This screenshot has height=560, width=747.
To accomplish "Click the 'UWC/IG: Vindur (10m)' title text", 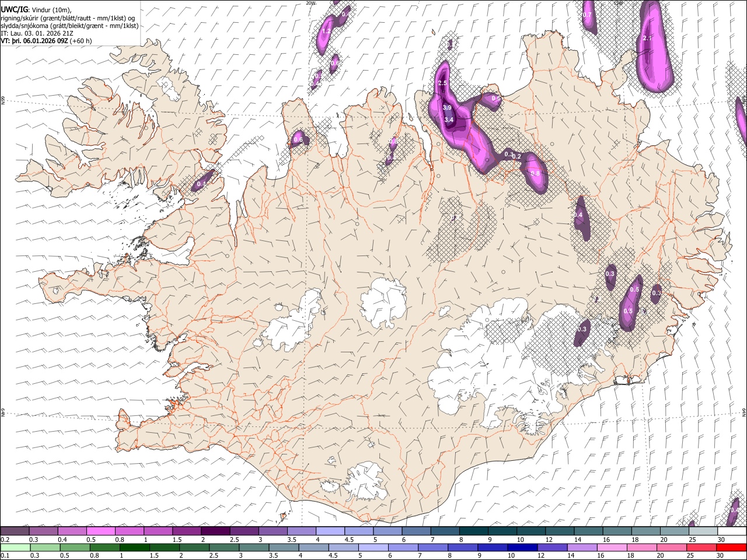I will 36,9.
